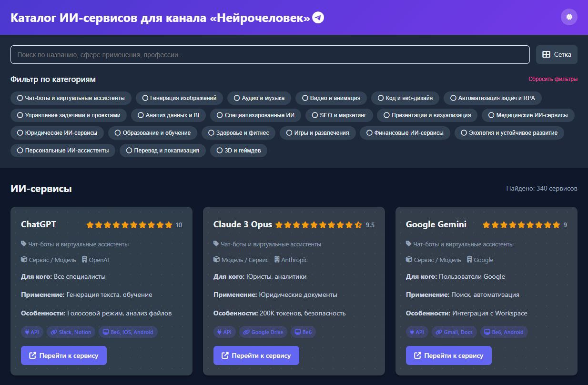Switch layout using the Сетка view button

point(557,54)
